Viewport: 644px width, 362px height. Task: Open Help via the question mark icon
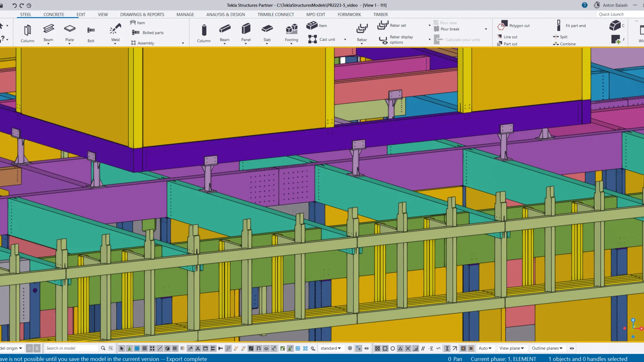coord(584,5)
